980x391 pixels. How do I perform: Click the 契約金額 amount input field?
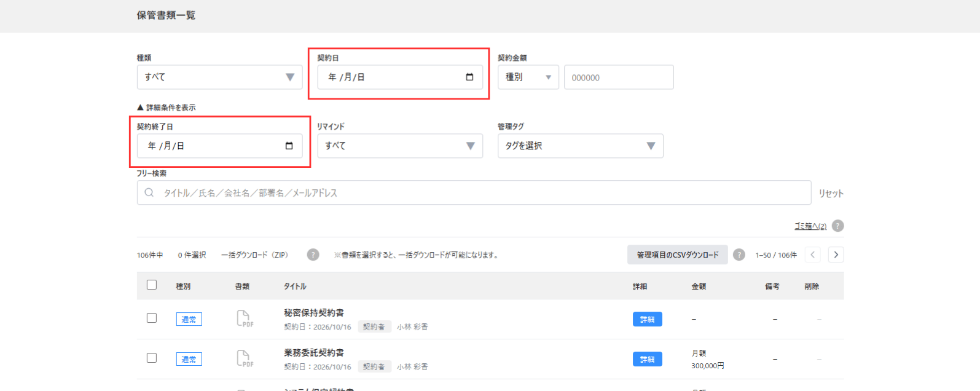619,77
